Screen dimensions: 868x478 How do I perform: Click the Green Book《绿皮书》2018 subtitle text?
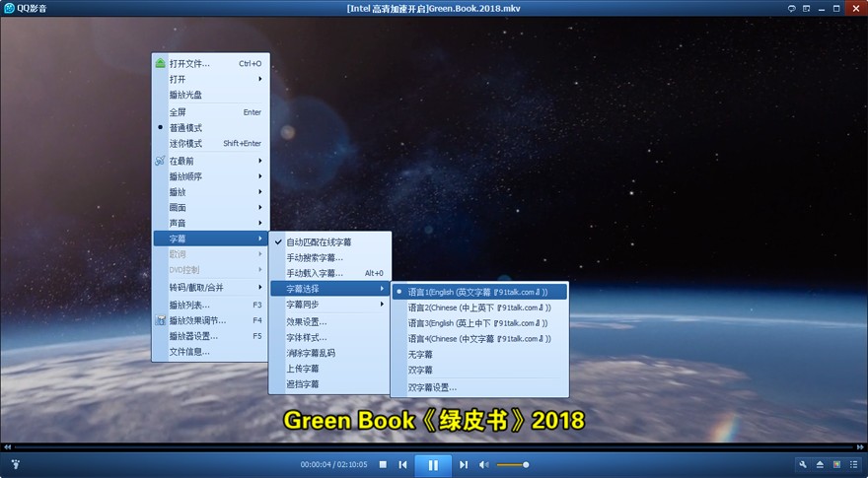(434, 421)
